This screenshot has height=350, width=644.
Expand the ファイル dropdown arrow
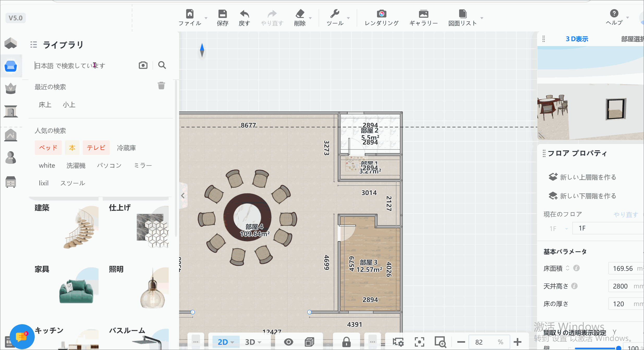[x=206, y=18]
